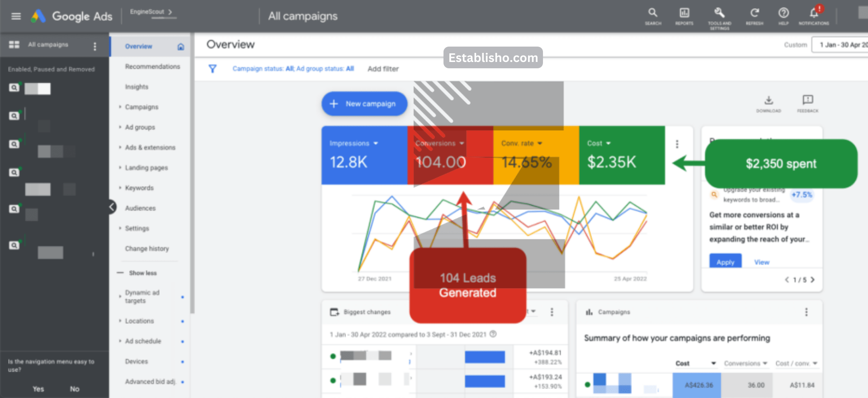Open the hamburger main menu
The height and width of the screenshot is (398, 868).
pyautogui.click(x=16, y=16)
